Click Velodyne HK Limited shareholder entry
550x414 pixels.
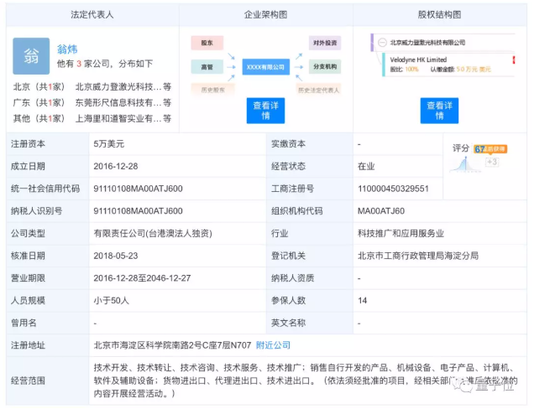(x=418, y=60)
